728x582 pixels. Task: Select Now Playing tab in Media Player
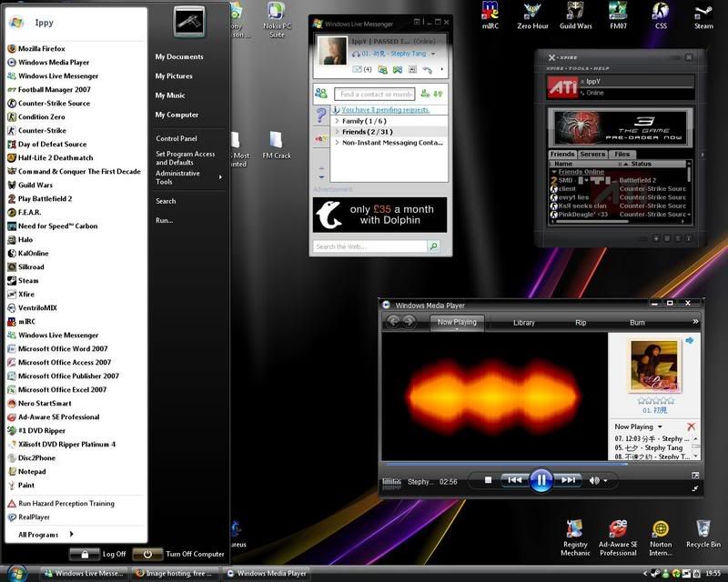(x=457, y=322)
